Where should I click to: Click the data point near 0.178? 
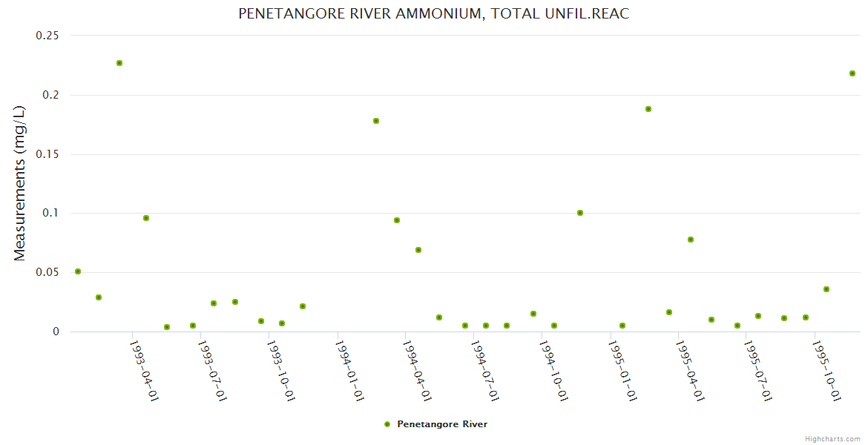[376, 121]
